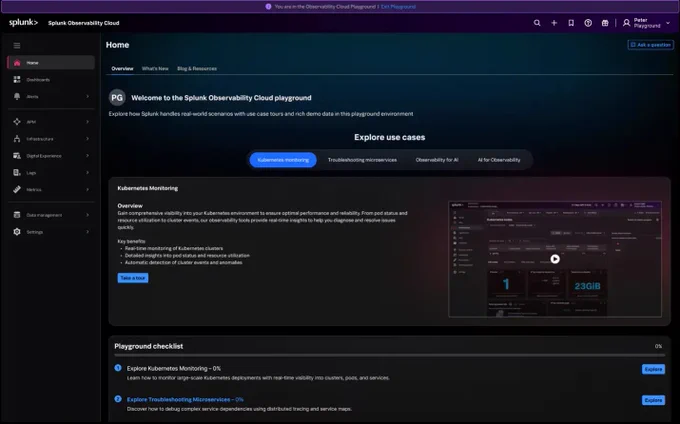Expand the Data management chevron
Viewport: 680px width, 424px height.
(88, 215)
